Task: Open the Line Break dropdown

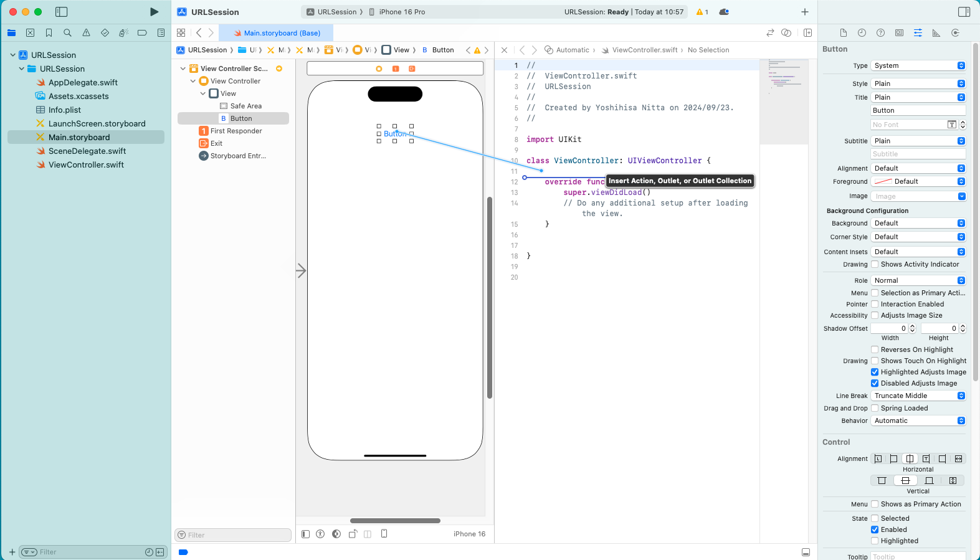Action: pyautogui.click(x=918, y=396)
